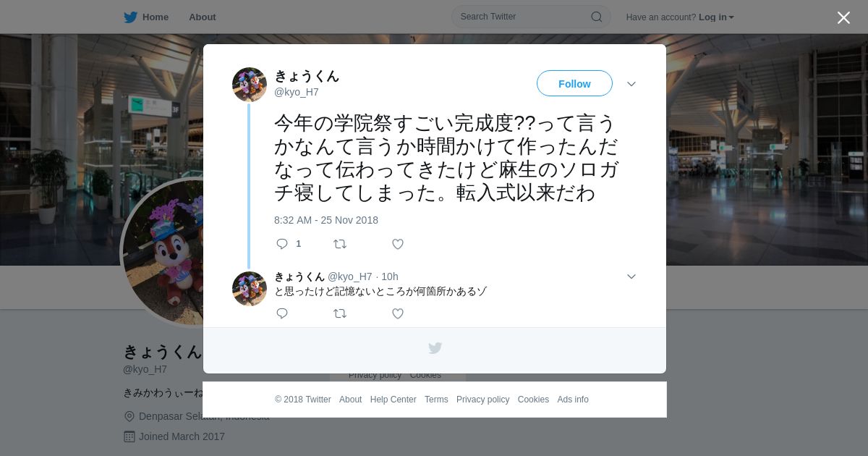Retweet the main tweet

coord(340,244)
